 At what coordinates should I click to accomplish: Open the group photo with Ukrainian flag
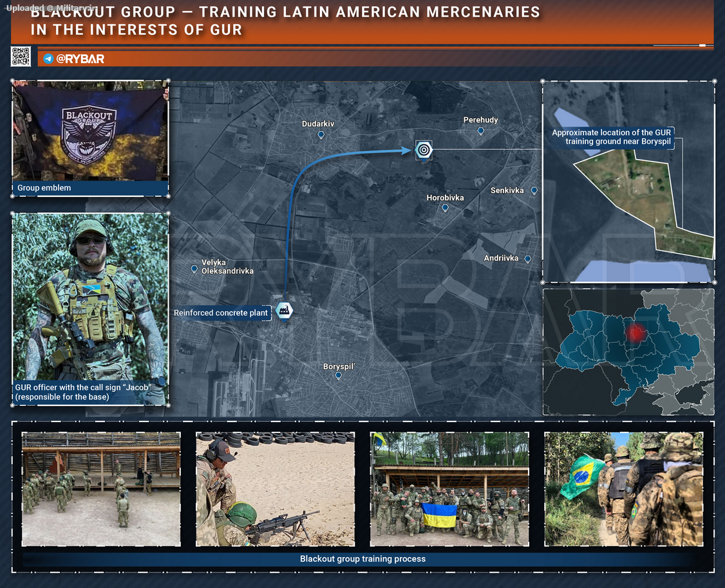point(449,489)
